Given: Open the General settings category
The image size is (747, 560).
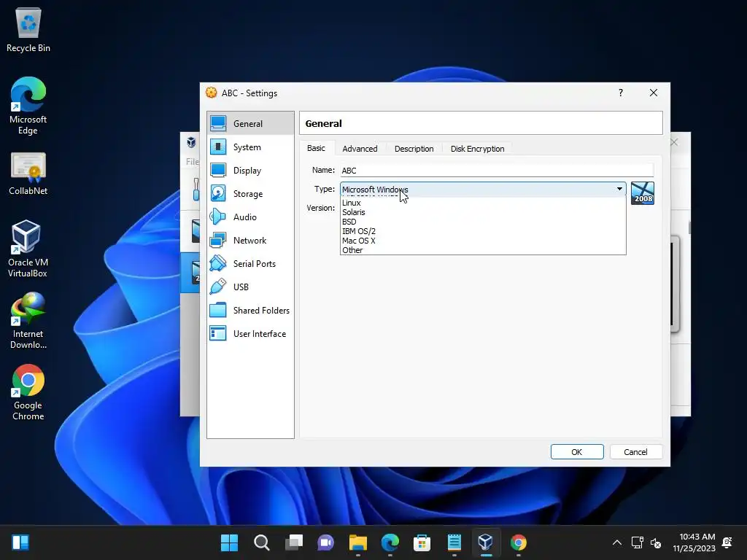Looking at the screenshot, I should 251,123.
